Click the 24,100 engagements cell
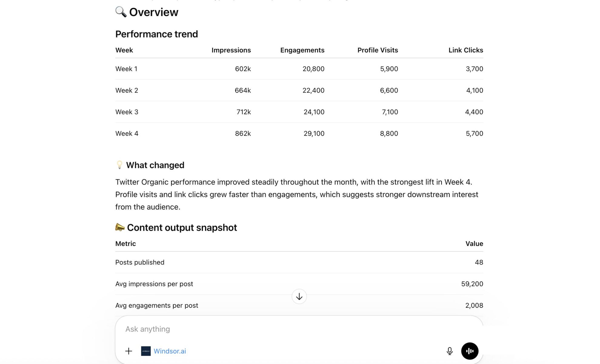The width and height of the screenshot is (600, 364). point(314,112)
